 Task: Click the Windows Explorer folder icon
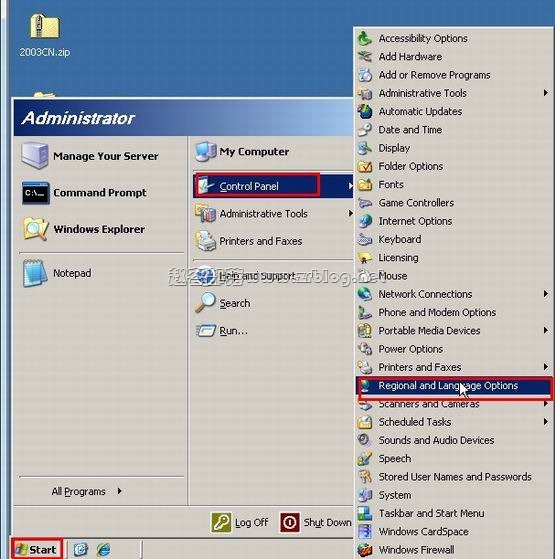tap(35, 229)
